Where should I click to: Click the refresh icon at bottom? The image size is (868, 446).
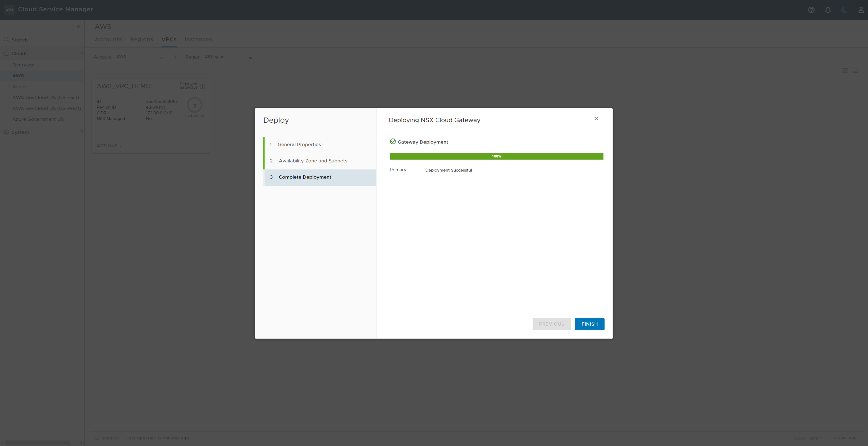97,439
